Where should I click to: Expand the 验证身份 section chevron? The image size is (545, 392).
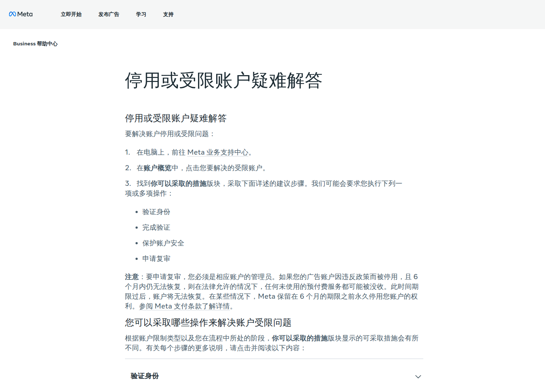click(x=418, y=376)
